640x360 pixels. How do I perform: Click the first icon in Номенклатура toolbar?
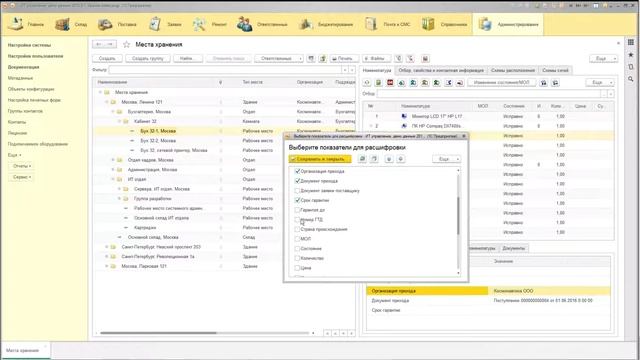pos(367,82)
